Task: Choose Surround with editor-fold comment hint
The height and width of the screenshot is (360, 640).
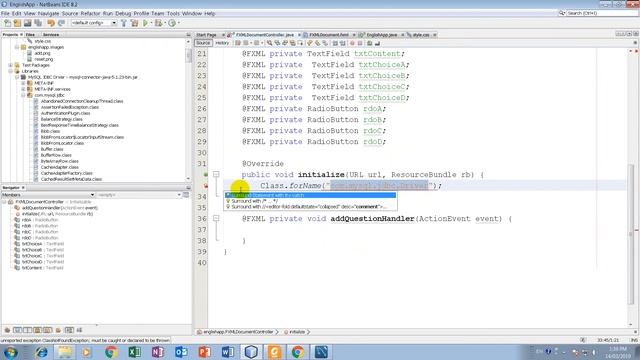Action: (x=310, y=207)
